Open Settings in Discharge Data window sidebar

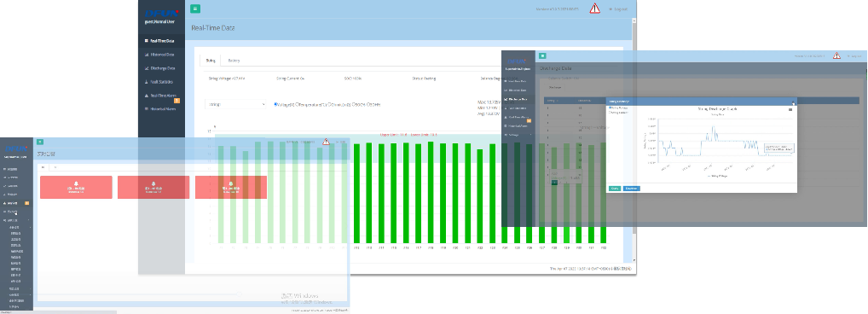518,135
